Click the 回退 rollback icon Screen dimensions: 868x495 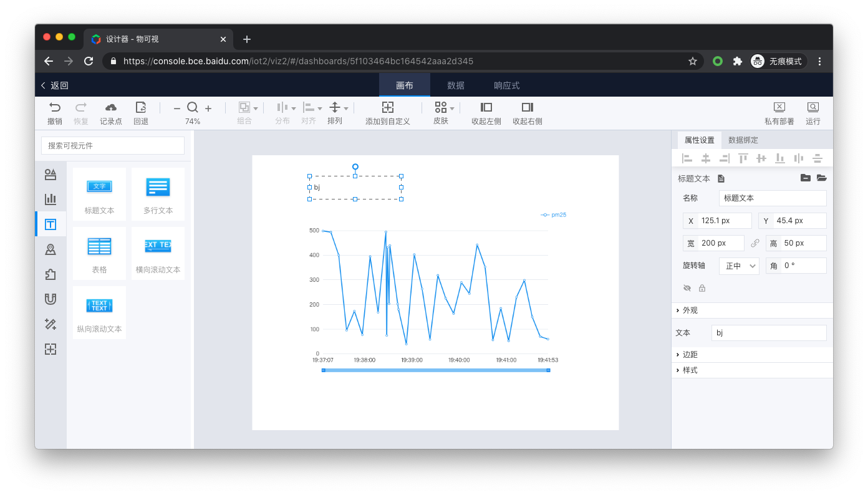point(141,107)
